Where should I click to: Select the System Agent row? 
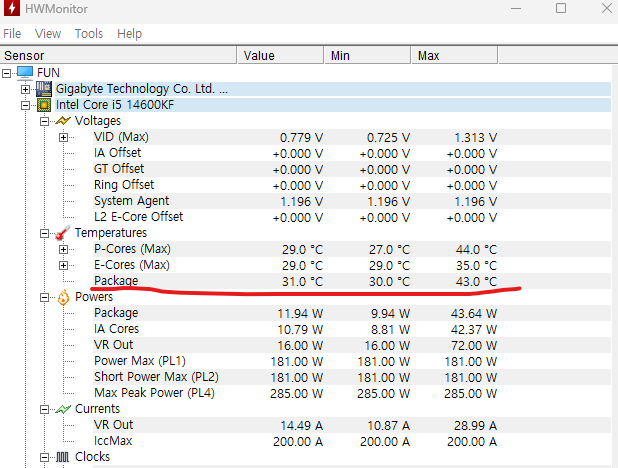(352, 201)
